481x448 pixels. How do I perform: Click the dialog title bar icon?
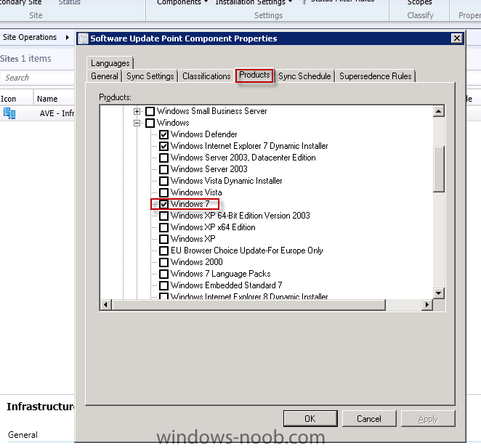click(x=83, y=38)
